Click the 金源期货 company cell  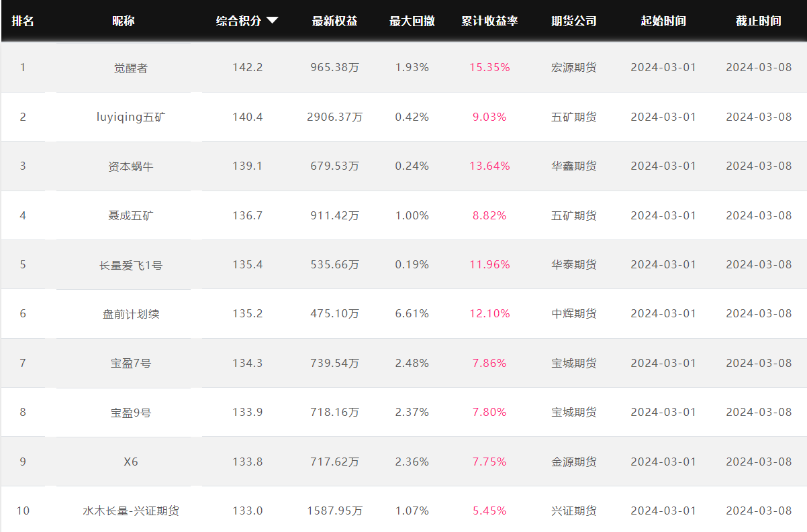[574, 462]
